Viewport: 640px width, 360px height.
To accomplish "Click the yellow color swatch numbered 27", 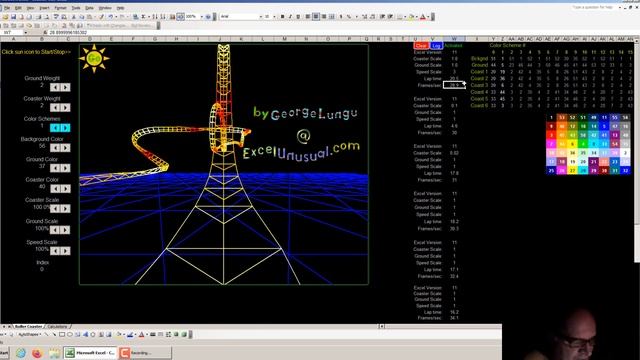I will [x=573, y=171].
